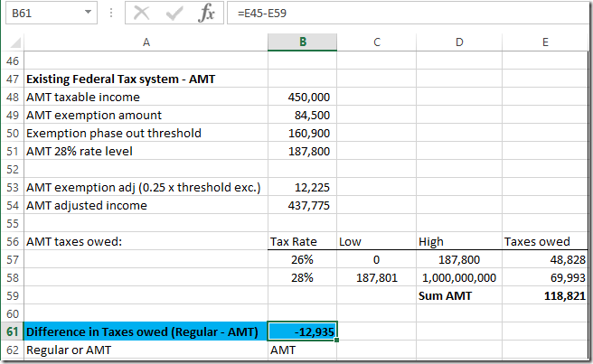Click the value 450,000
The width and height of the screenshot is (593, 364).
(308, 98)
